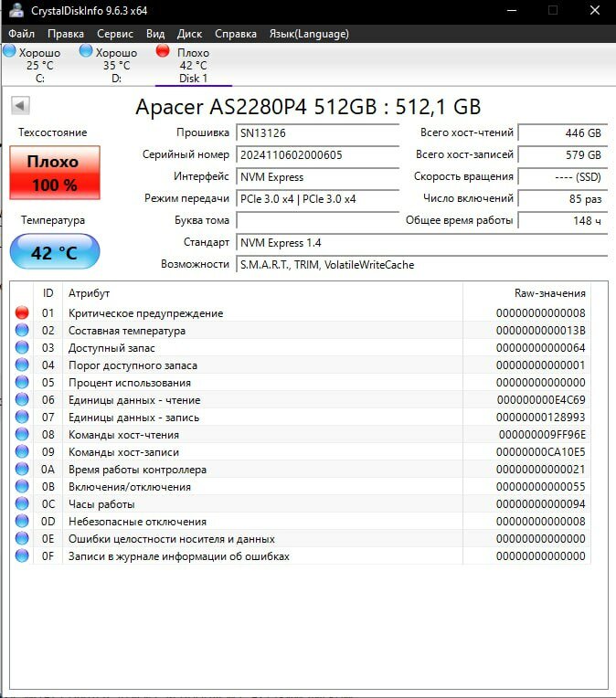Switch to the C: disk tab
This screenshot has width=616, height=698.
(x=39, y=65)
